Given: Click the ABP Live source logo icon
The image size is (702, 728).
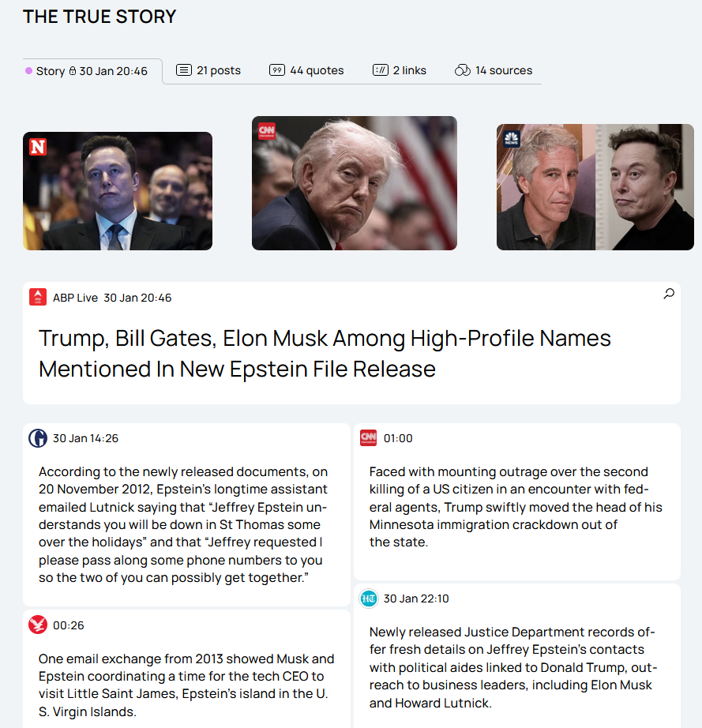Looking at the screenshot, I should 38,297.
